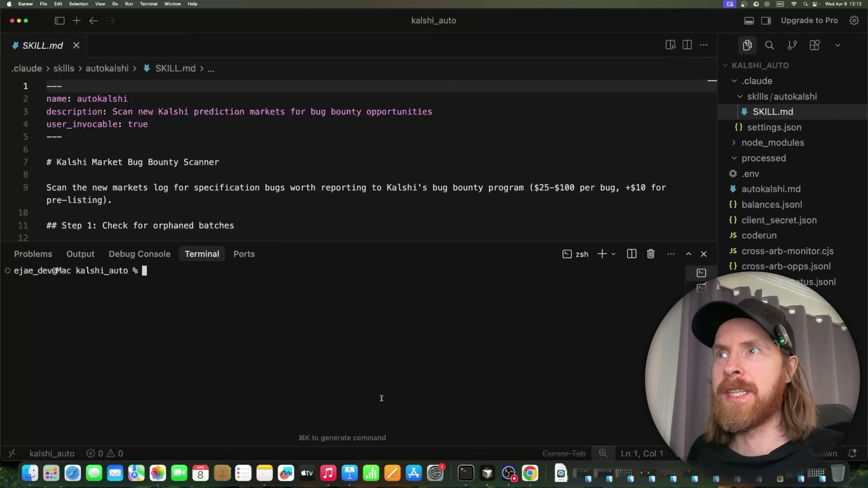Click the remote window icon in status bar

12,453
